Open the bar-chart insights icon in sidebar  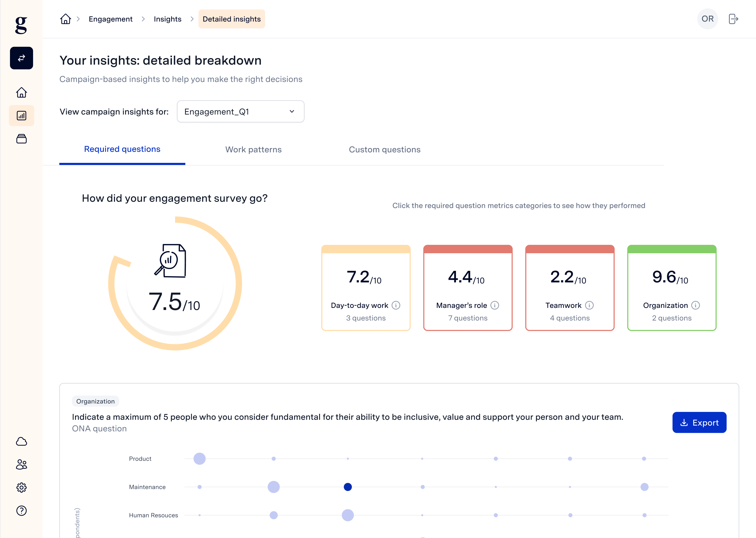pyautogui.click(x=21, y=115)
